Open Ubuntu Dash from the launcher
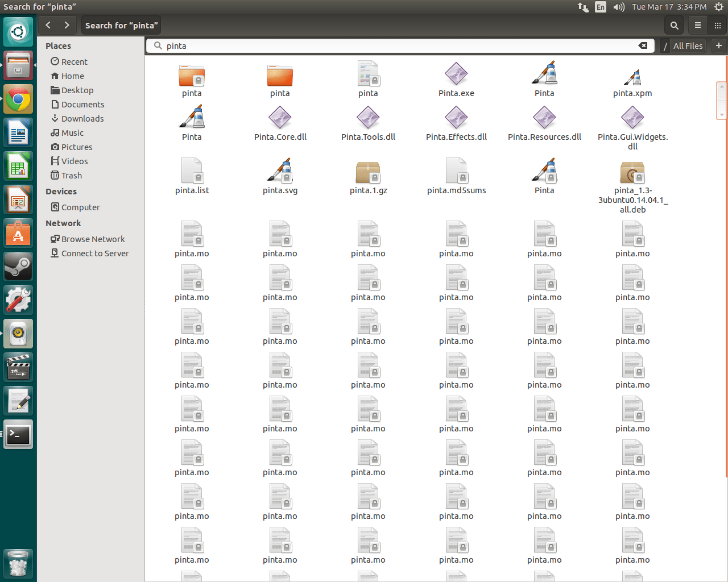Image resolution: width=728 pixels, height=582 pixels. click(x=18, y=31)
